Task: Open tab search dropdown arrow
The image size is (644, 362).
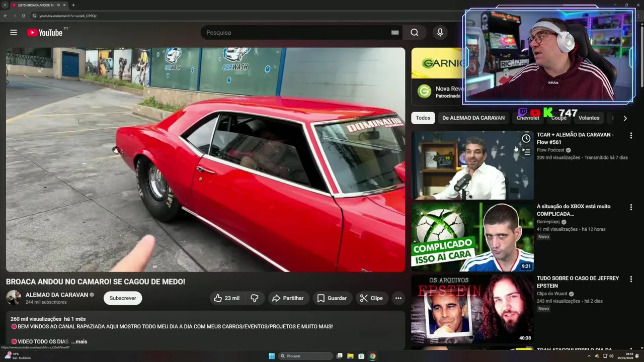Action: click(5, 5)
